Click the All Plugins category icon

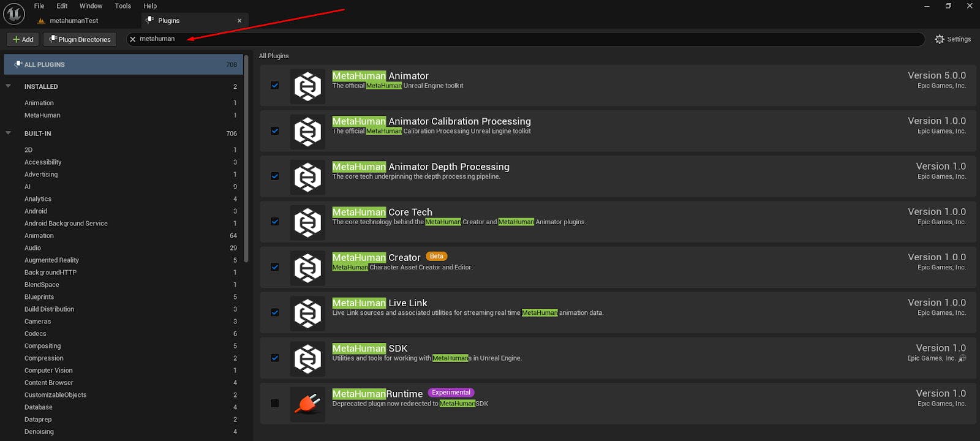pos(18,64)
